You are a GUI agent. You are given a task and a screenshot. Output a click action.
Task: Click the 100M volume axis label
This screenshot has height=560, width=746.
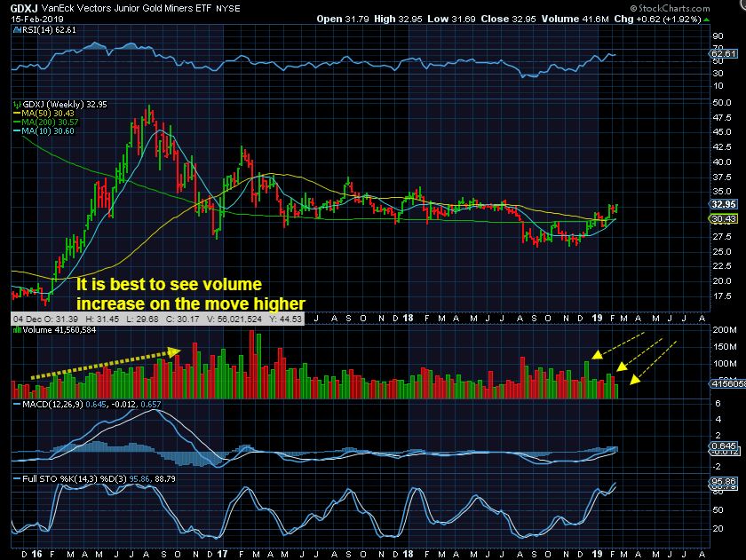724,364
